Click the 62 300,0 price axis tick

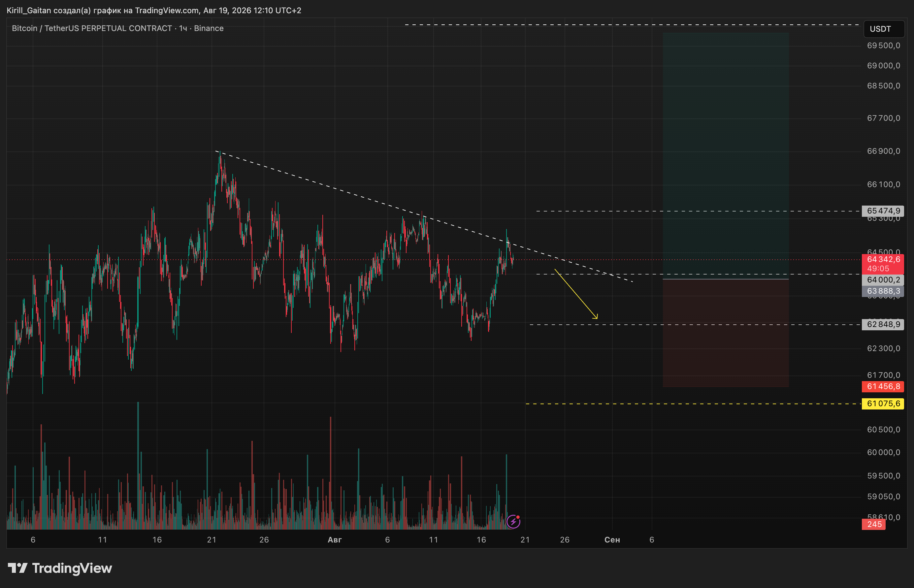(883, 348)
